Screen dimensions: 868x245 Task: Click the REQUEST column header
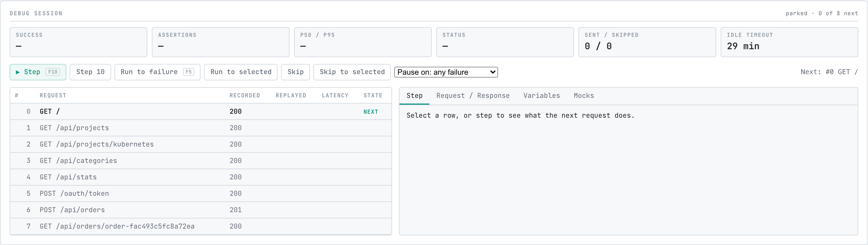coord(53,96)
